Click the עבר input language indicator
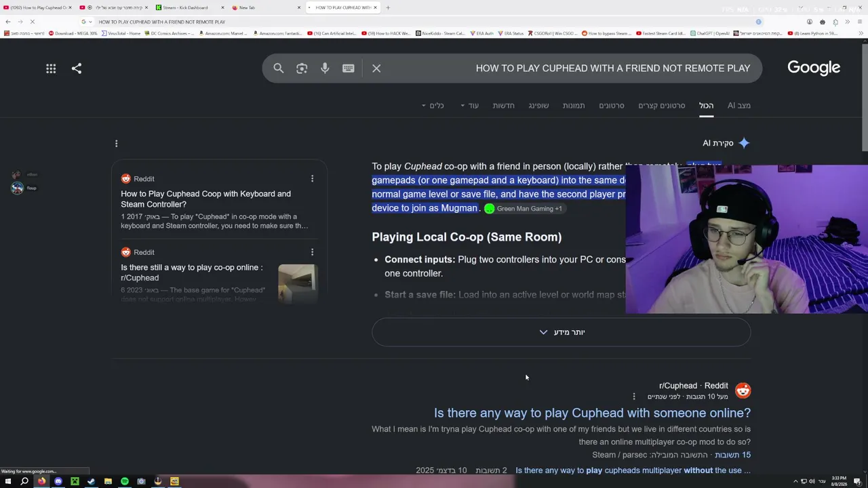This screenshot has width=868, height=488. (x=823, y=481)
